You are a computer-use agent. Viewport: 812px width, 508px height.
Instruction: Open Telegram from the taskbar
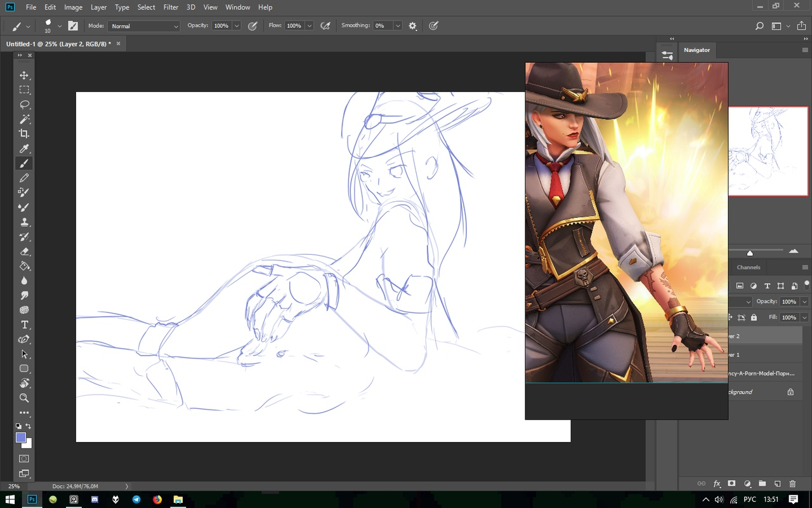(136, 500)
